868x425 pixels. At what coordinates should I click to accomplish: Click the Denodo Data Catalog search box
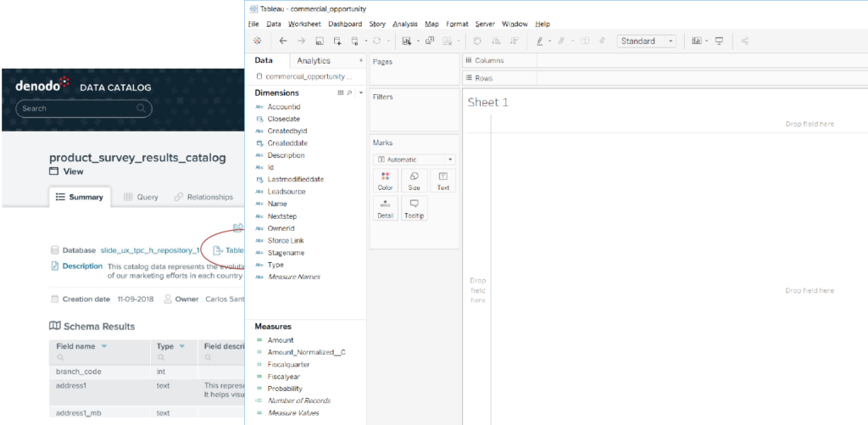click(x=84, y=109)
